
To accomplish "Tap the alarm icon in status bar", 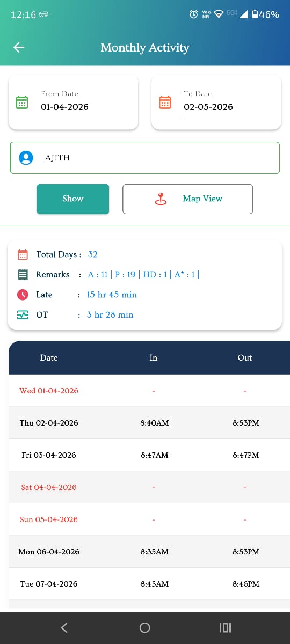I will point(194,14).
